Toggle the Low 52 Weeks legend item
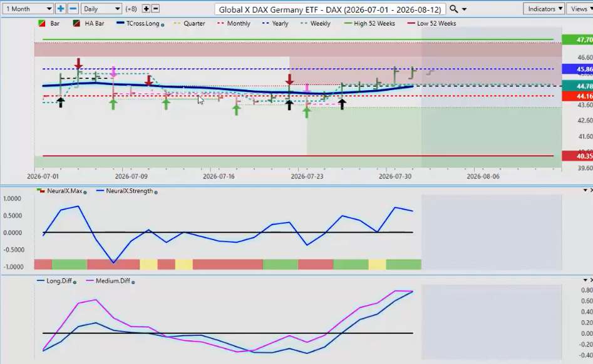This screenshot has height=364, width=593. coord(431,23)
